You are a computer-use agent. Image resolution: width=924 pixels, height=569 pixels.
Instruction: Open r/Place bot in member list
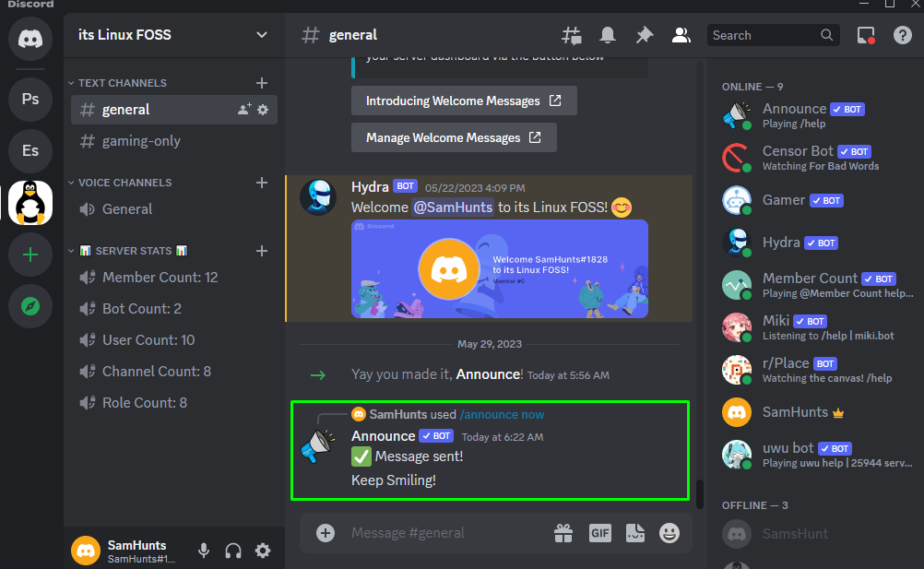[x=818, y=370]
